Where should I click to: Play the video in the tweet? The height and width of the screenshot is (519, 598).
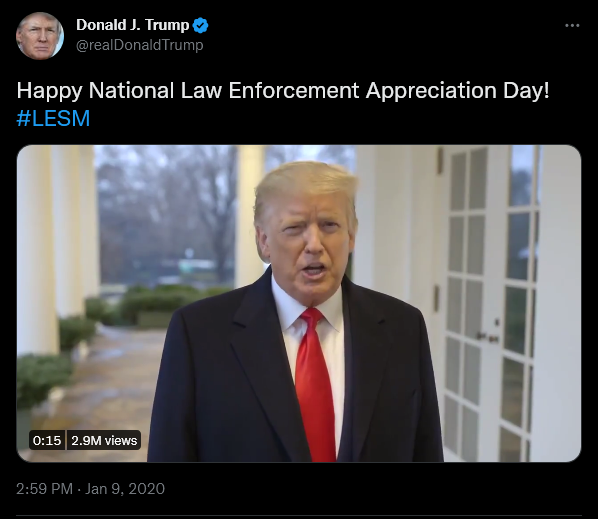click(x=299, y=304)
